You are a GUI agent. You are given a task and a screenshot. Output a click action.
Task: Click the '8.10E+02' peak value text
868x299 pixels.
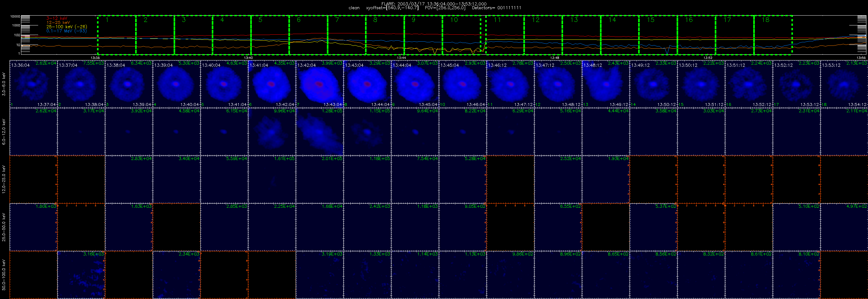coord(809,254)
